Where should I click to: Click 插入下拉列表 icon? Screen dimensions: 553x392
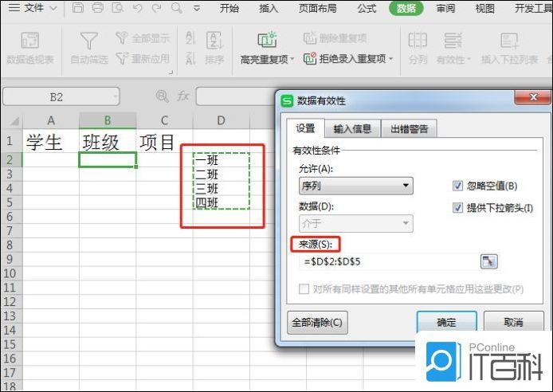click(x=509, y=40)
